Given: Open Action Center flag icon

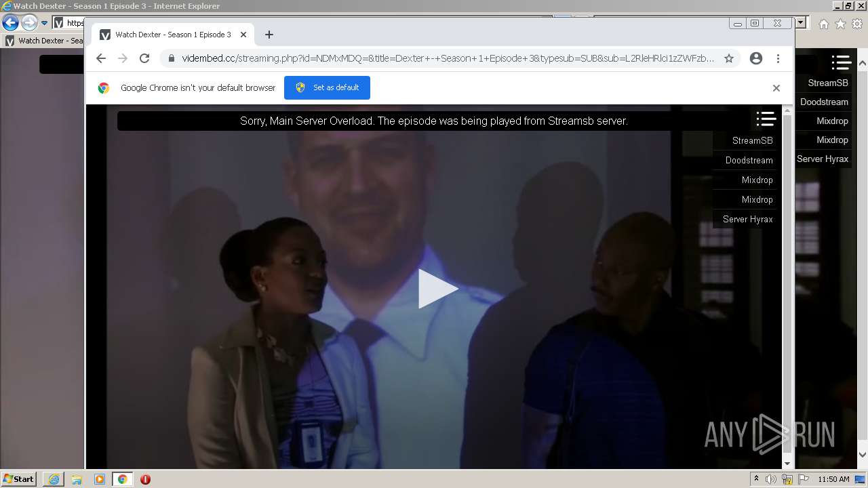Looking at the screenshot, I should click(x=804, y=479).
